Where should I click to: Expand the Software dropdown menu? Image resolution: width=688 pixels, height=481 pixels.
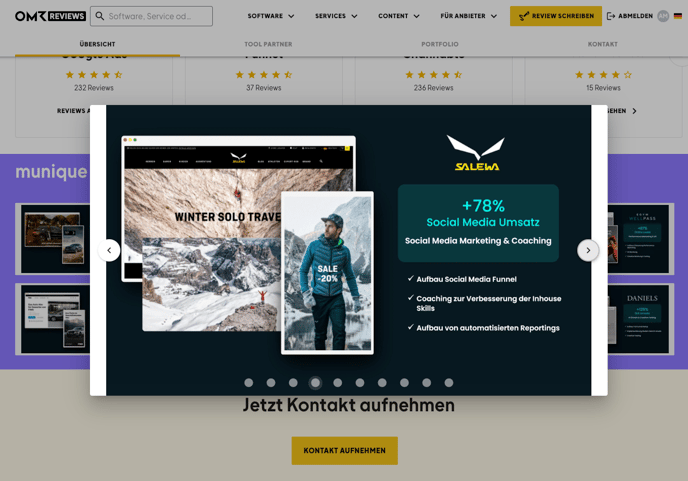pyautogui.click(x=271, y=16)
